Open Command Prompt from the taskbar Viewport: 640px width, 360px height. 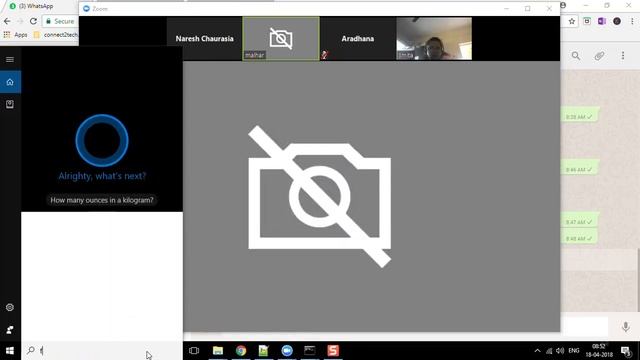point(310,351)
